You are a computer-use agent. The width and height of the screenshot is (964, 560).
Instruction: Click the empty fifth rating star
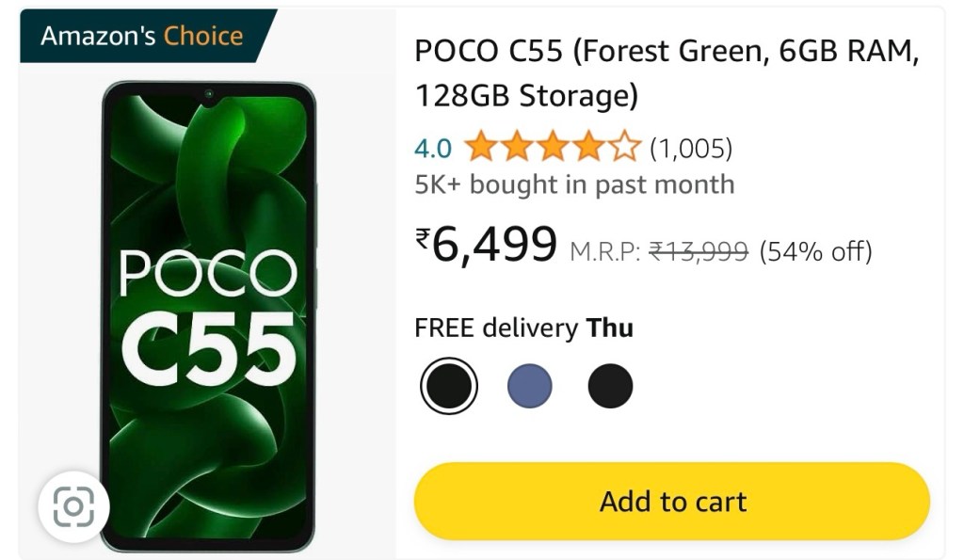(623, 148)
